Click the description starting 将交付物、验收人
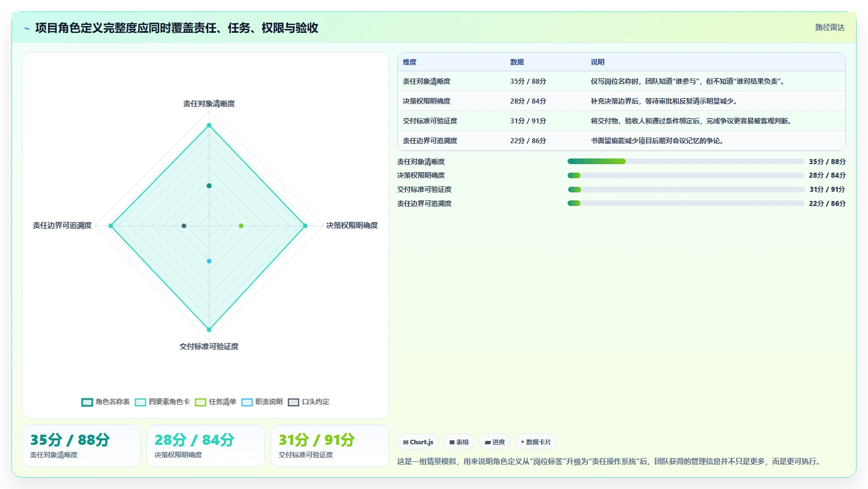The height and width of the screenshot is (489, 868). (x=692, y=121)
